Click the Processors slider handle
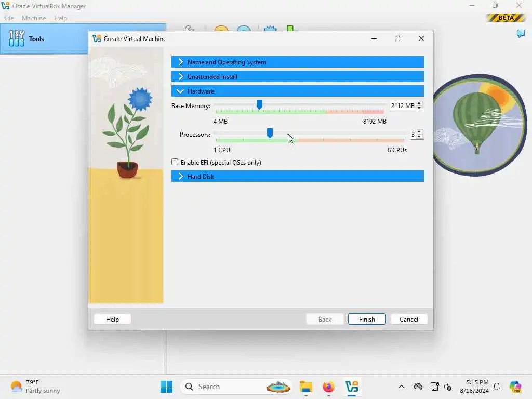Image resolution: width=532 pixels, height=399 pixels. (x=270, y=133)
